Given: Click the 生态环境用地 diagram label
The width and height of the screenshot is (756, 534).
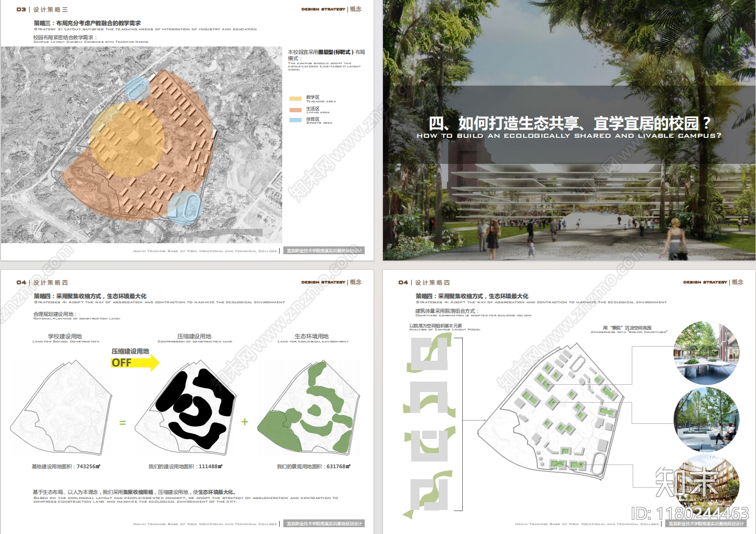Looking at the screenshot, I should 312,337.
